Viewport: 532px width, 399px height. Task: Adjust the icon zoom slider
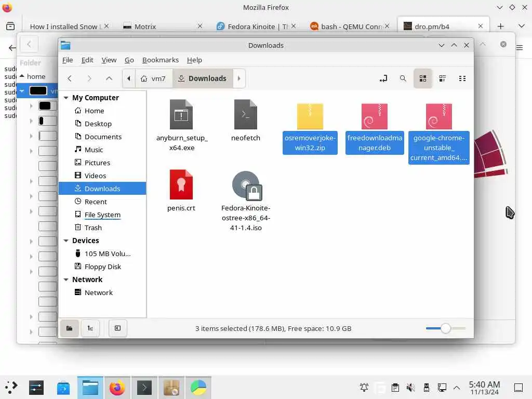tap(445, 328)
